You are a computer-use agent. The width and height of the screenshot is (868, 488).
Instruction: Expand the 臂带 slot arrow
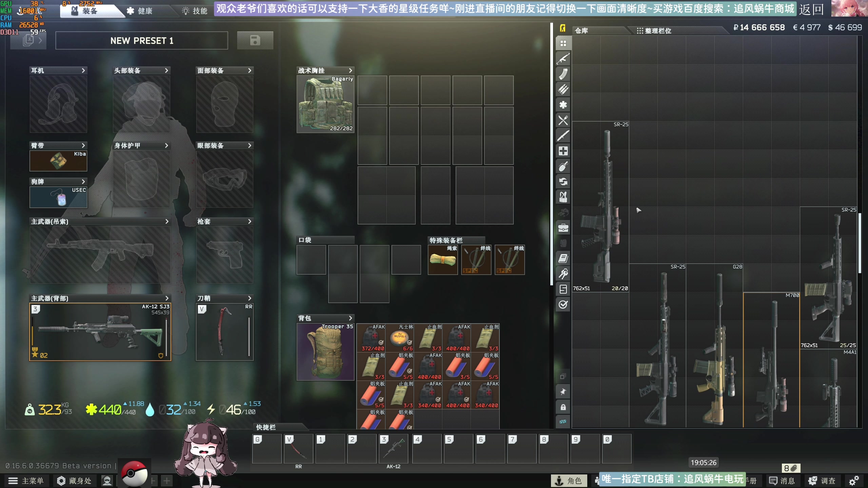83,145
